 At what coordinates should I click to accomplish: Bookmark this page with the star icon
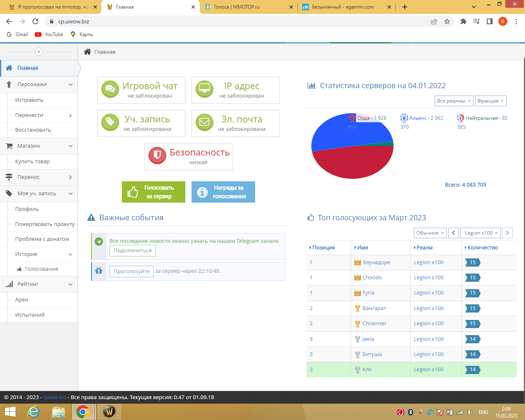pyautogui.click(x=447, y=21)
